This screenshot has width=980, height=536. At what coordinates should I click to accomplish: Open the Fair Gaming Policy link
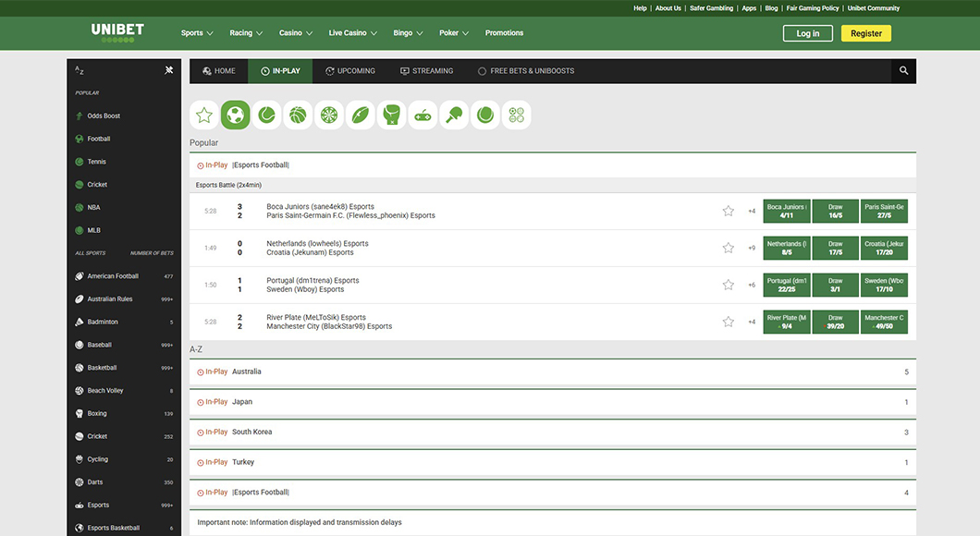tap(813, 8)
